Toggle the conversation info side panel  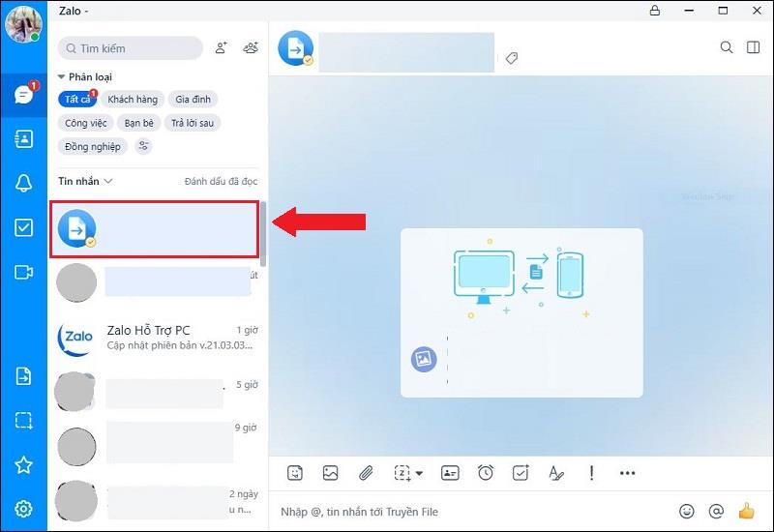(x=753, y=47)
